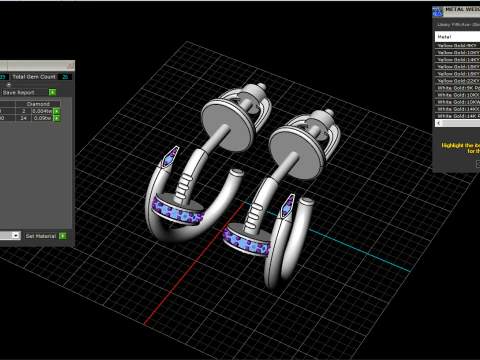480x360 pixels.
Task: Click the Metal column header
Action: click(457, 37)
